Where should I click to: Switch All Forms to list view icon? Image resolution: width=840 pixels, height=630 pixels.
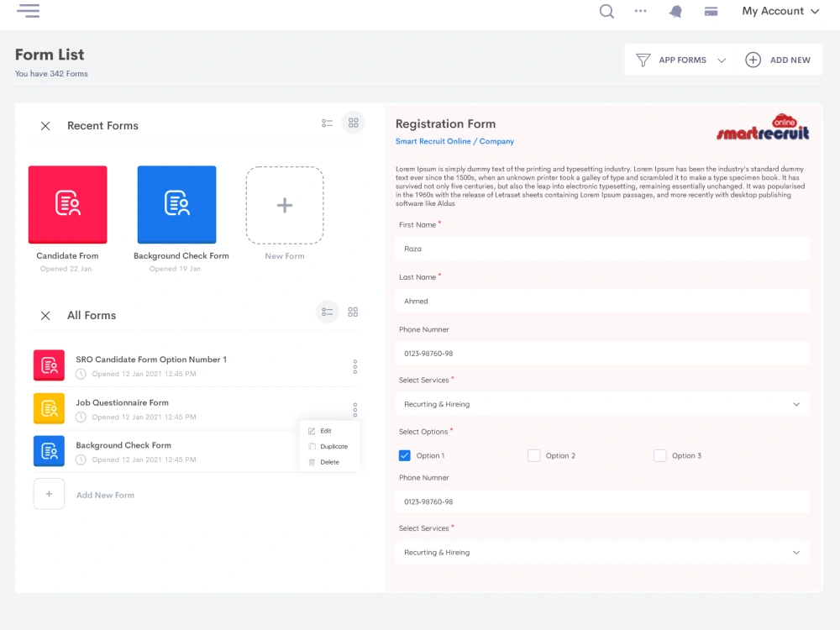pyautogui.click(x=327, y=312)
